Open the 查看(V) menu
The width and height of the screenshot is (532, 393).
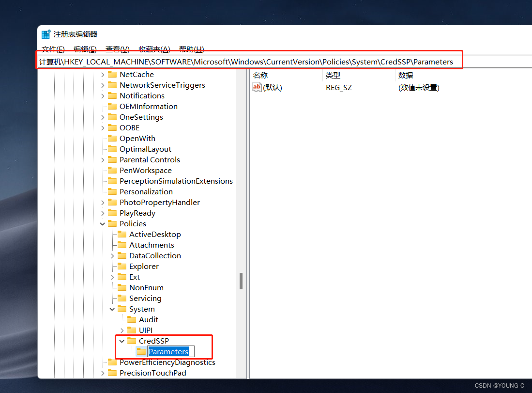pos(118,49)
